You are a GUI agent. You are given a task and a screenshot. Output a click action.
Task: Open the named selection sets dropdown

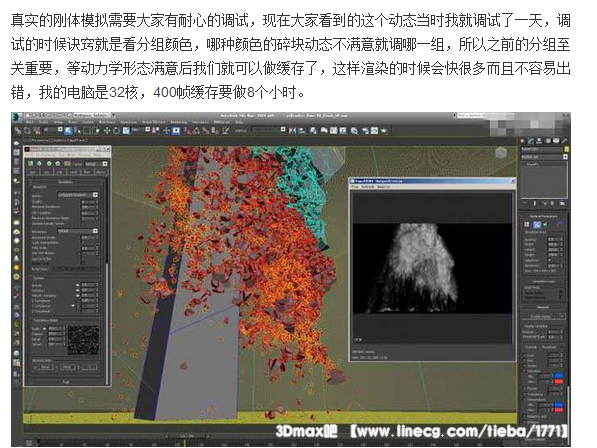(268, 130)
